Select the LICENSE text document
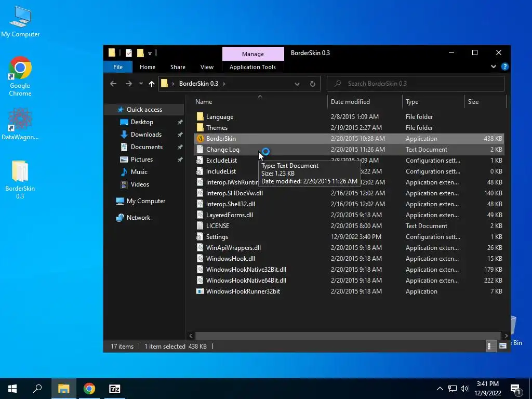Viewport: 532px width, 399px height. tap(349, 225)
